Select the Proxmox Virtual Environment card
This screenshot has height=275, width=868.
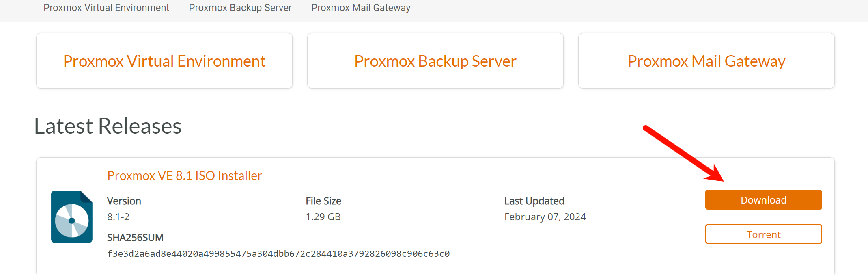(x=164, y=61)
